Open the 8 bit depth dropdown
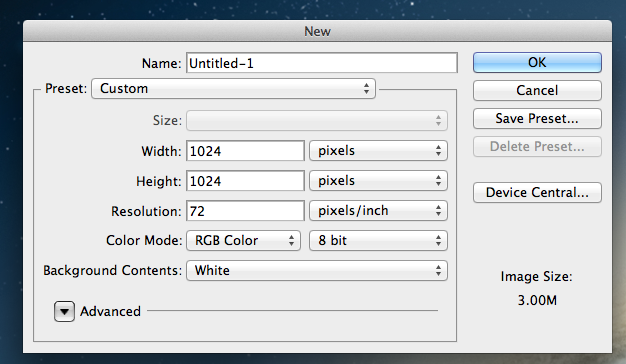The width and height of the screenshot is (626, 364). coord(378,241)
